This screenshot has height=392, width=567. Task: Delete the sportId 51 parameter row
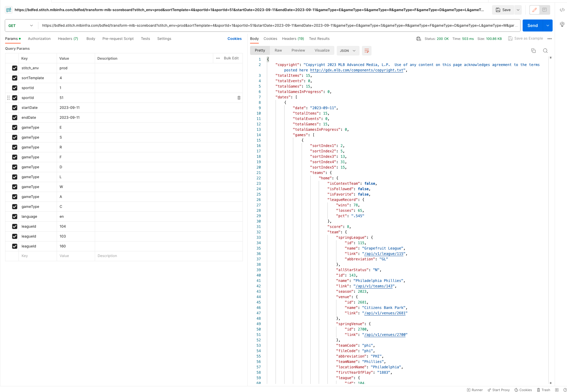tap(239, 98)
